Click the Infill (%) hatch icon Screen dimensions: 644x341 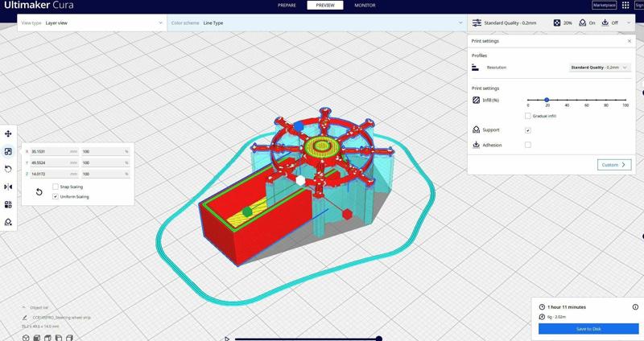click(476, 100)
